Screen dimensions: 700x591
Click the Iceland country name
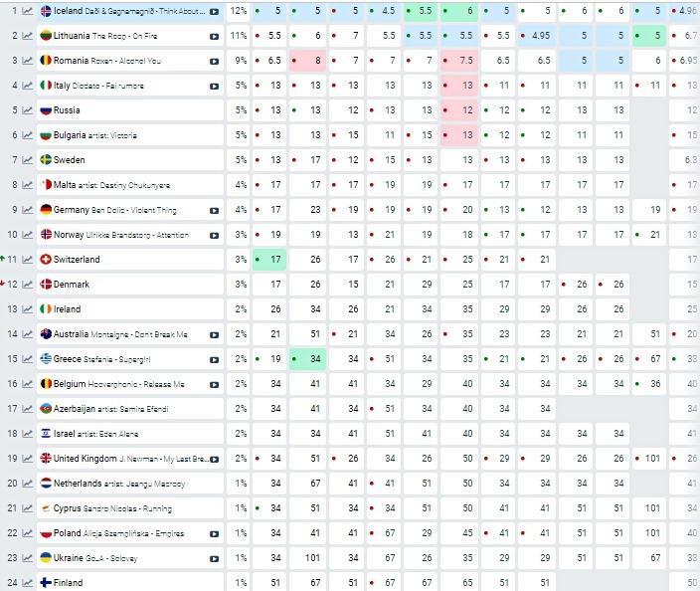(x=68, y=11)
